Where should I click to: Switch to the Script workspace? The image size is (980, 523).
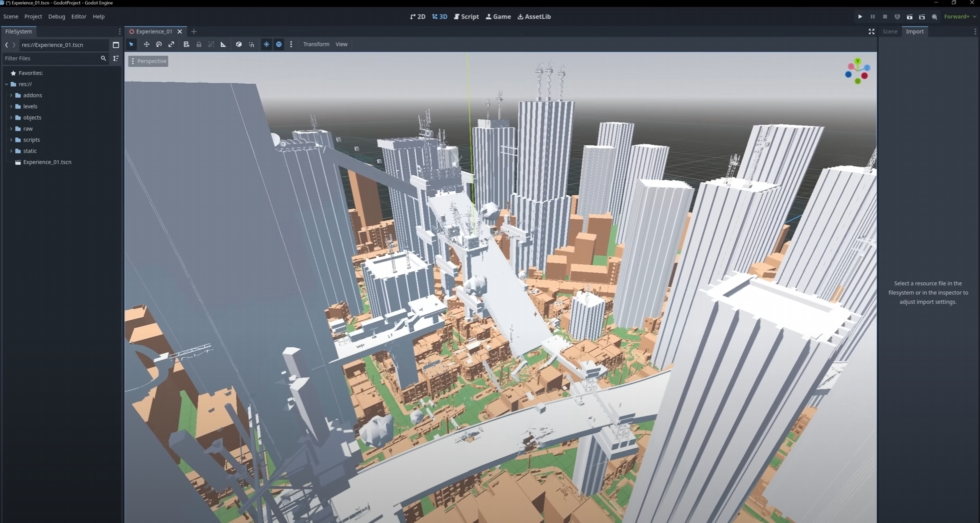[x=467, y=16]
